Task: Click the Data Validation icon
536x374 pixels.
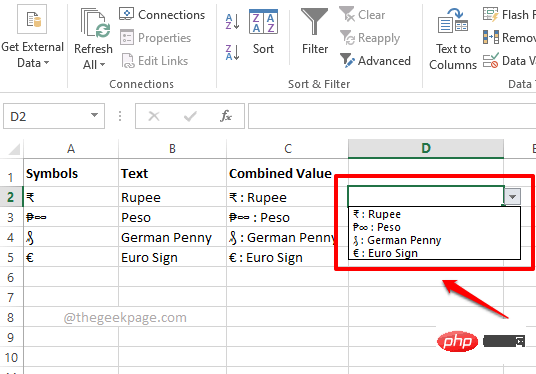Action: 491,61
